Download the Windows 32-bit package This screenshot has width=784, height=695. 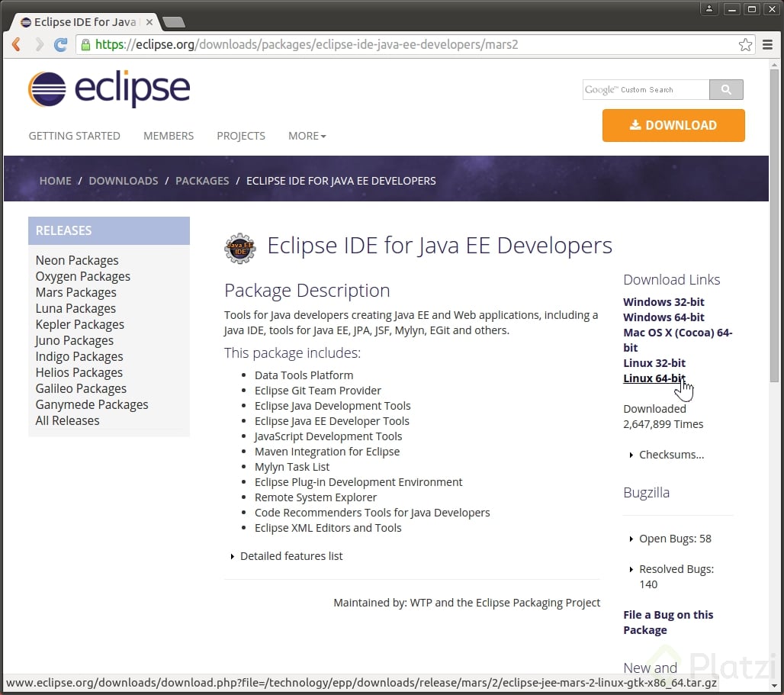tap(664, 302)
